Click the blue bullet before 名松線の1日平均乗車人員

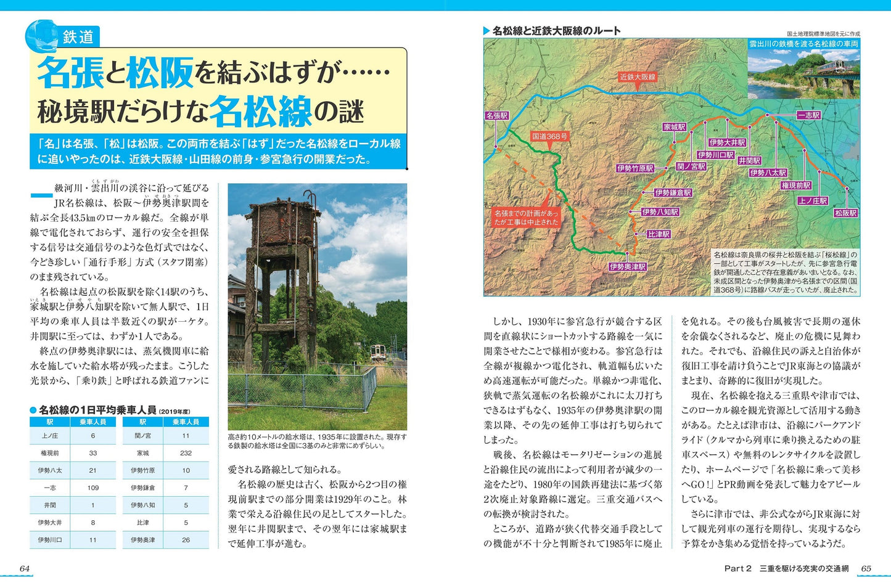(x=33, y=410)
